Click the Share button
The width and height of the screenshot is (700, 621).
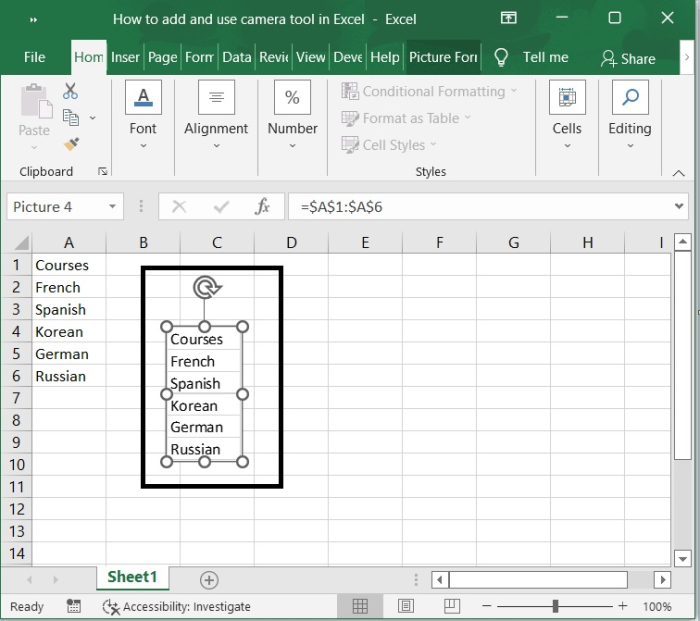pos(627,58)
